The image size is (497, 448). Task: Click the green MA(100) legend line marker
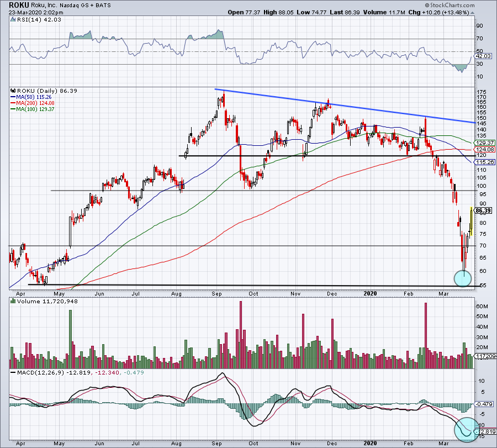[13, 109]
